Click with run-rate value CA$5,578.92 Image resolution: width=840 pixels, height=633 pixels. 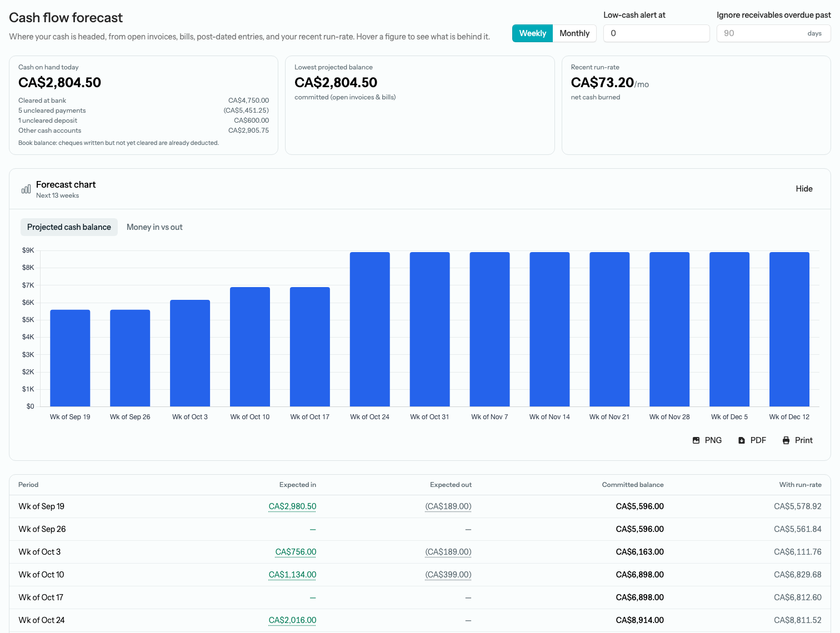797,506
